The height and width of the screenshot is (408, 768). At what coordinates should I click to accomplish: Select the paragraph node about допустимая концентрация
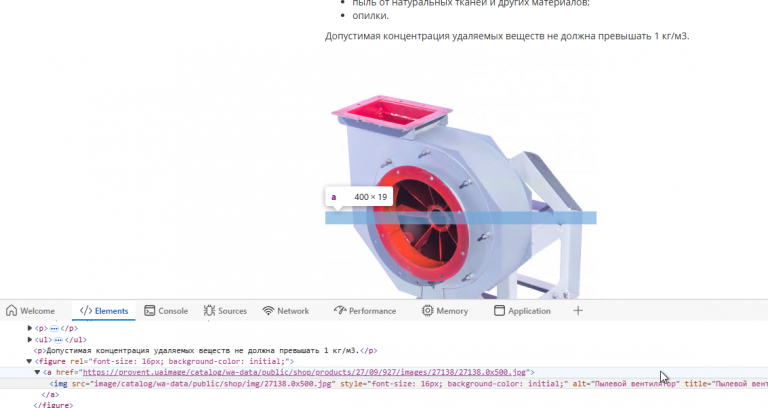pyautogui.click(x=205, y=351)
